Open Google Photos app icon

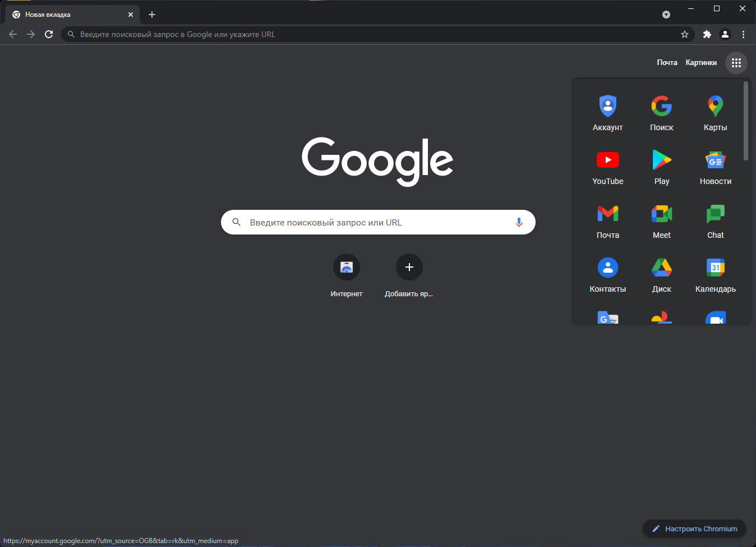(662, 318)
